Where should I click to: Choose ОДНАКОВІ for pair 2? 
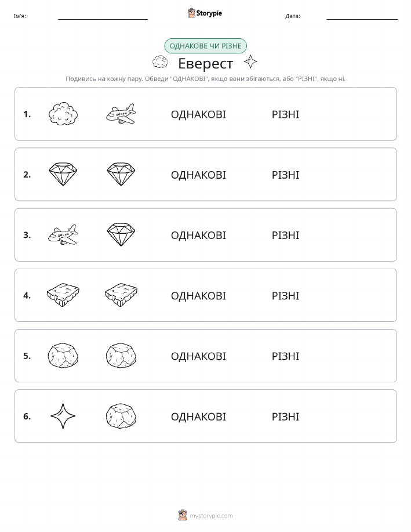(198, 175)
